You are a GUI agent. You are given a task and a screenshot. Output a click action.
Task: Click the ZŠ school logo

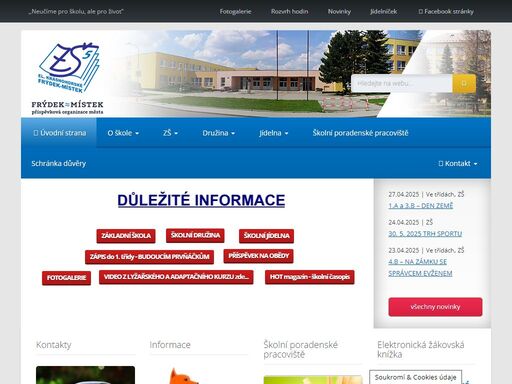click(68, 78)
